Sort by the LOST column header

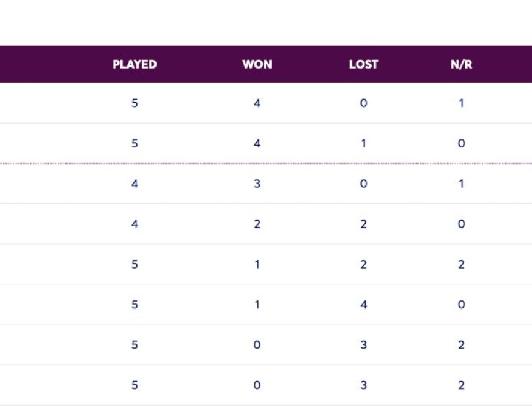[363, 64]
